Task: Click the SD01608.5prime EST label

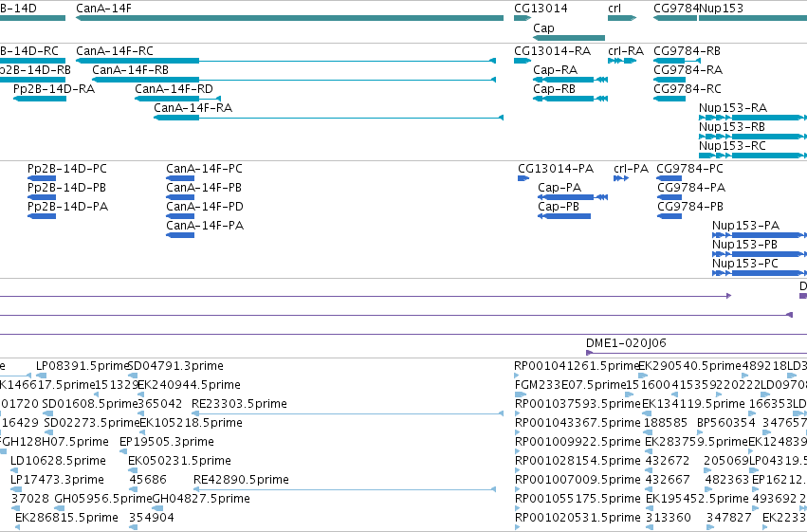Action: coord(91,404)
